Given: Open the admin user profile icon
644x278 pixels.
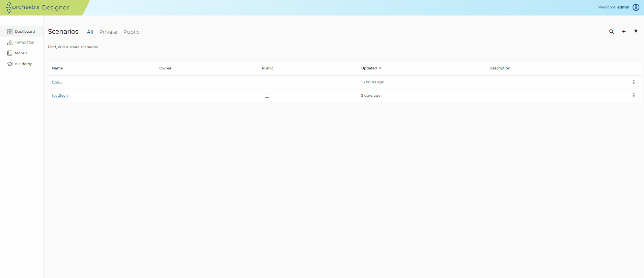Looking at the screenshot, I should click(x=636, y=7).
